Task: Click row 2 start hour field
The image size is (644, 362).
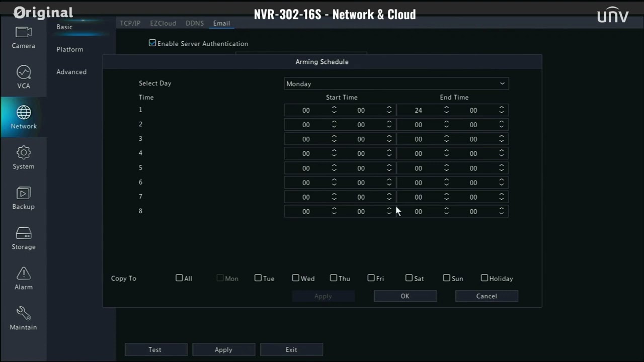Action: tap(306, 125)
